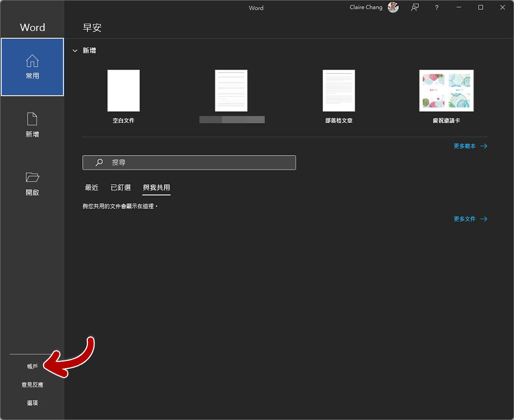Click the arrow beside 更多範本
Image resolution: width=514 pixels, height=420 pixels.
(x=484, y=146)
